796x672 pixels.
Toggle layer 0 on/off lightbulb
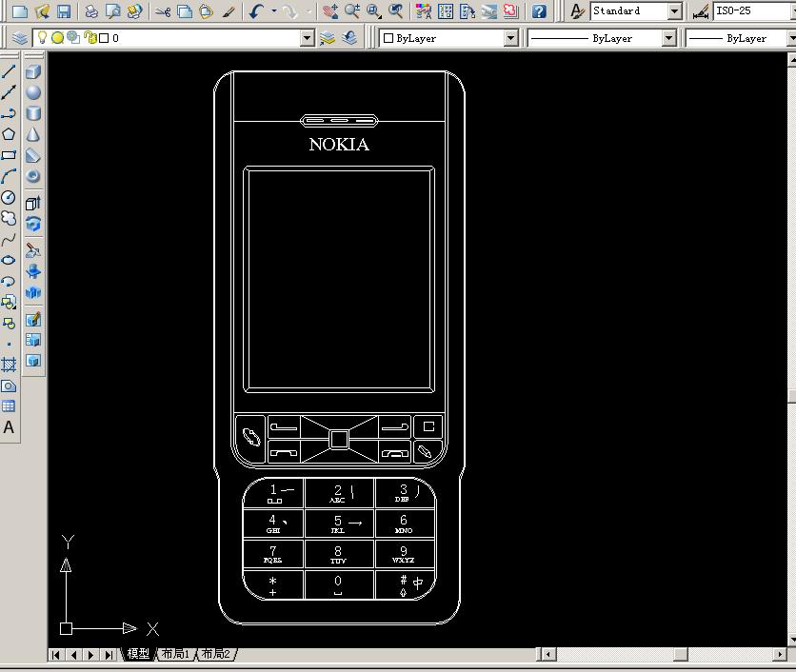pos(42,37)
